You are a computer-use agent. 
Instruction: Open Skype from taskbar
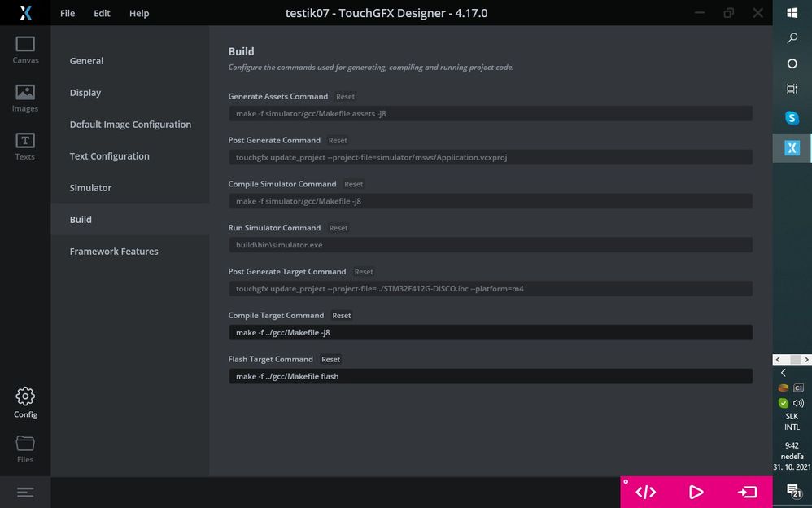(x=792, y=118)
